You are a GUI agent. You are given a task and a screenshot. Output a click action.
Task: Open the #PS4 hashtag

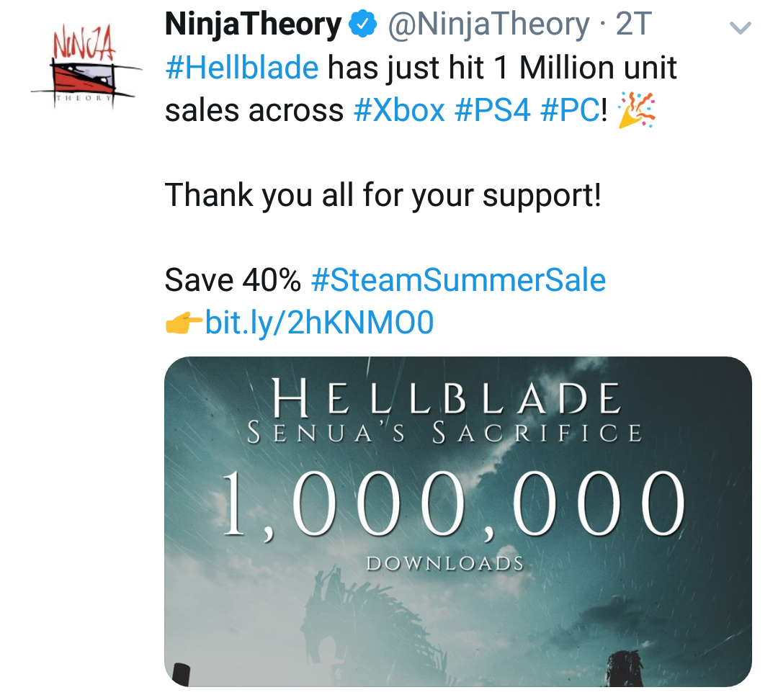(492, 110)
